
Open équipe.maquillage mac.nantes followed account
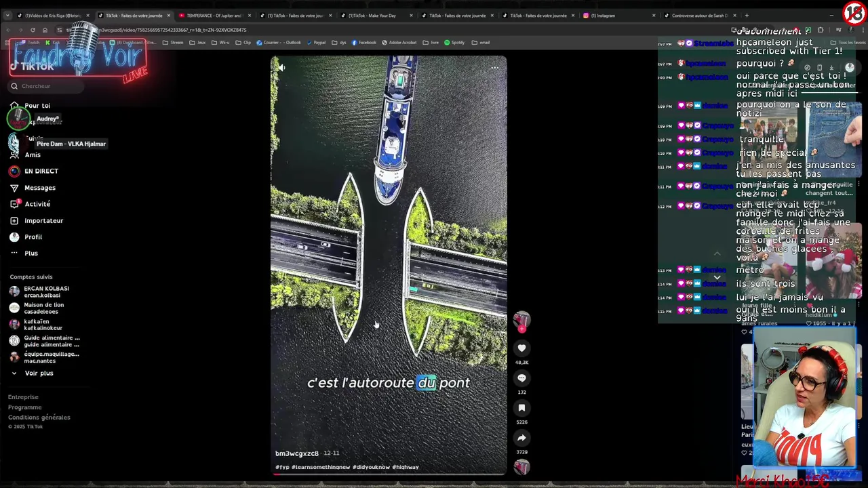tap(44, 357)
